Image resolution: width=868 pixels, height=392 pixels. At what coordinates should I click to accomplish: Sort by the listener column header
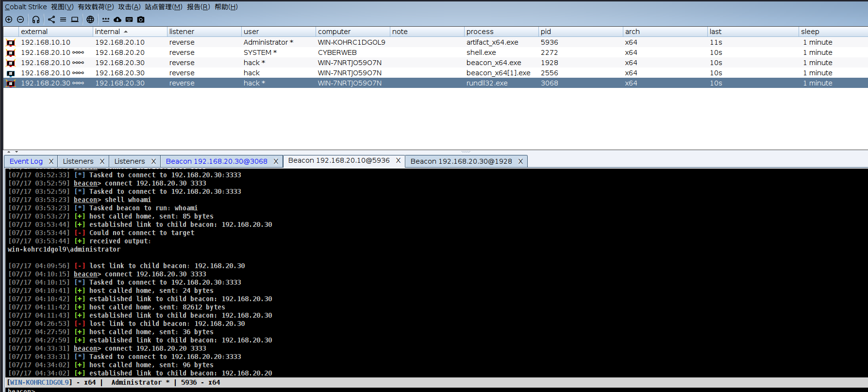(204, 32)
